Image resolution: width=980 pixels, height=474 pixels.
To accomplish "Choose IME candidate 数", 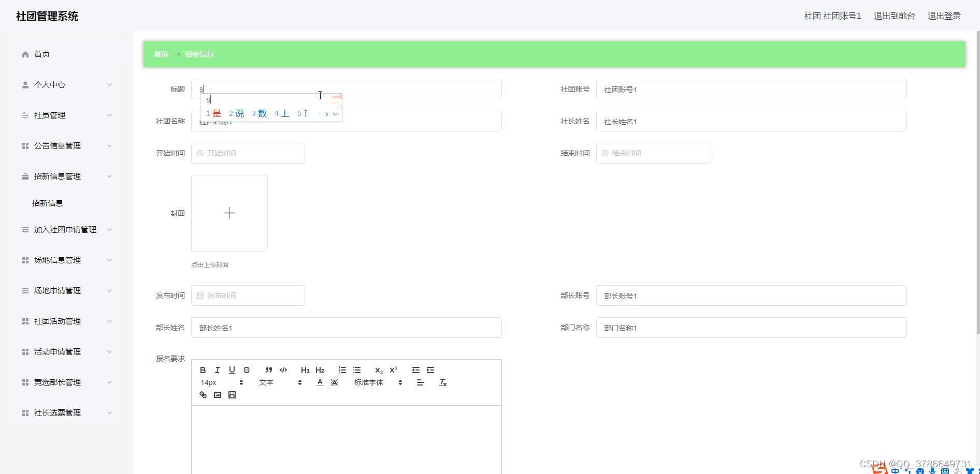I will coord(260,113).
